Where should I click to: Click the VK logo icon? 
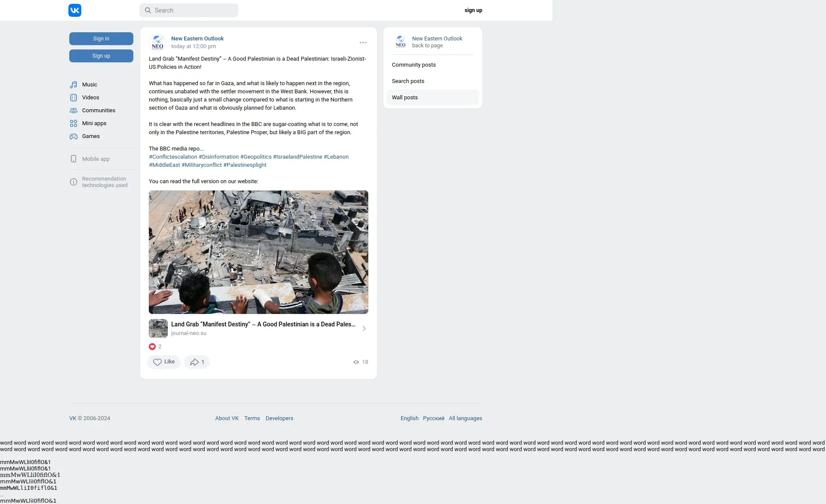(x=75, y=10)
